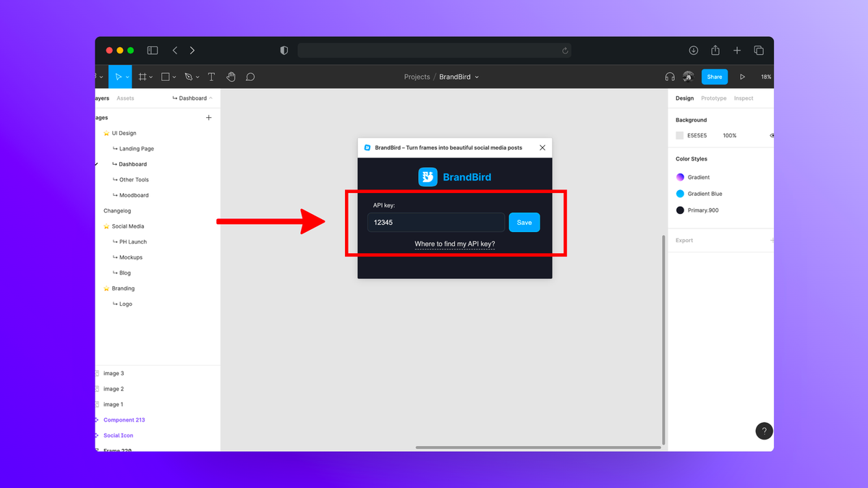This screenshot has height=488, width=868.
Task: Click the vertical canvas scrollbar
Action: (x=664, y=340)
